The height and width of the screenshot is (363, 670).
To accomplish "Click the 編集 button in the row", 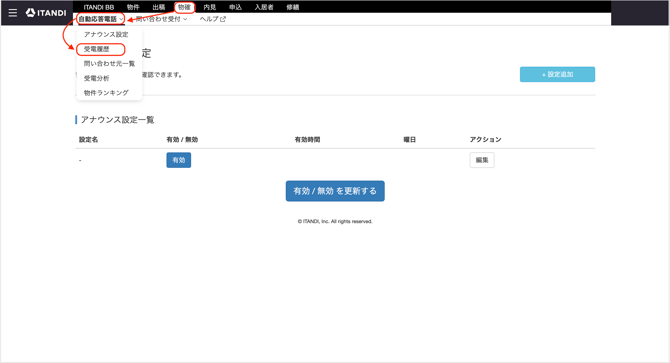I will point(482,160).
